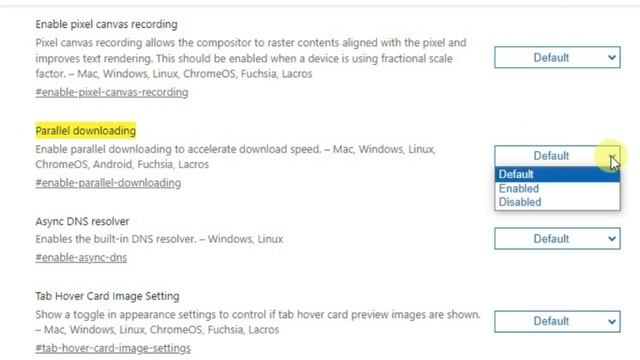Open the #tab-hover-card-image-settings link
This screenshot has height=360, width=640.
[113, 348]
